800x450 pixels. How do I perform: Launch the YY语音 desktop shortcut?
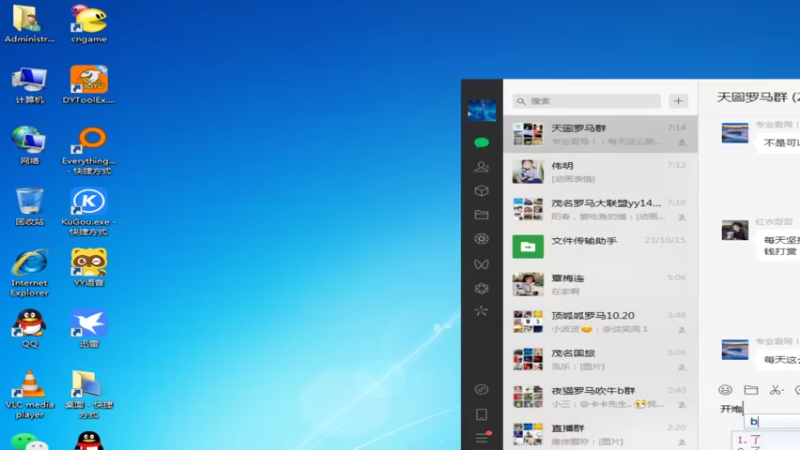click(89, 267)
